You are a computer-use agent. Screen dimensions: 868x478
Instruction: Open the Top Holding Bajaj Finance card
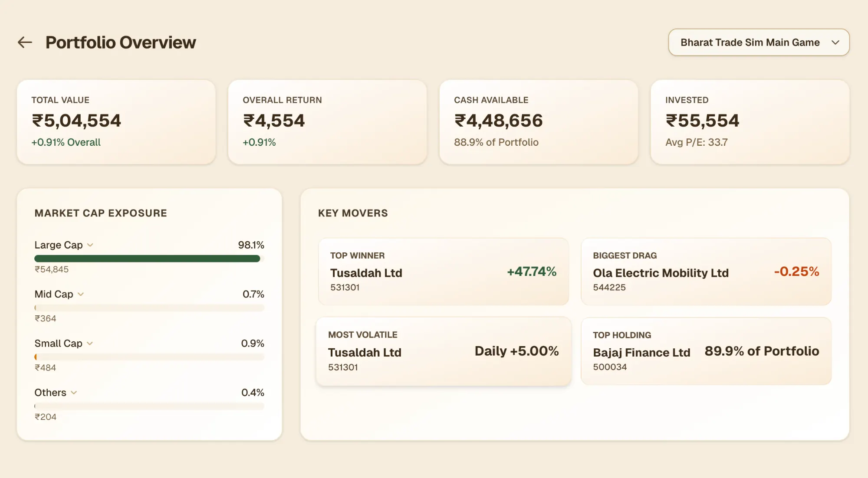[x=706, y=351]
